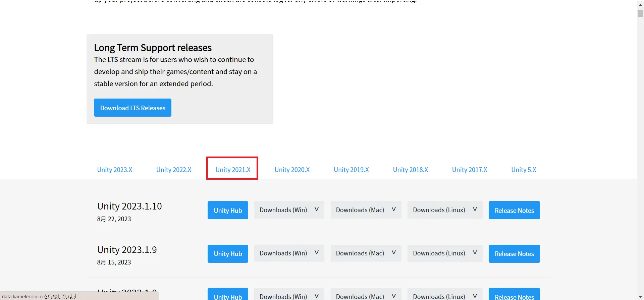The height and width of the screenshot is (300, 644).
Task: Switch to the Unity 5.X tab
Action: (x=524, y=170)
